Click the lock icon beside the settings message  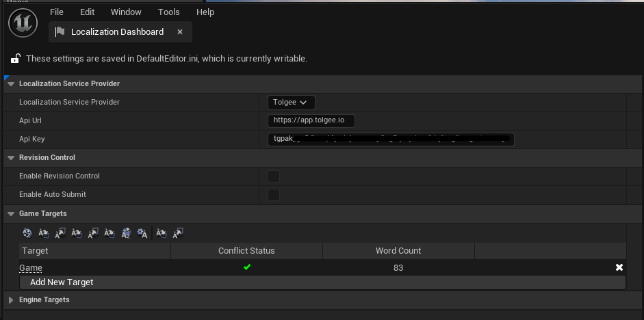point(15,59)
